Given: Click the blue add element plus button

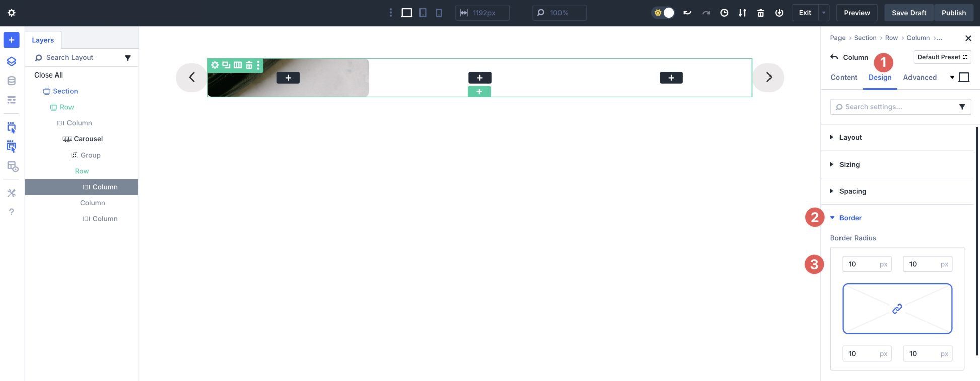Looking at the screenshot, I should (x=11, y=40).
